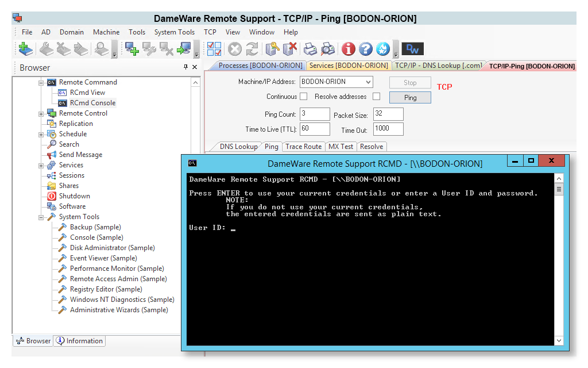Collapse the System Tools tree node
588x368 pixels.
click(41, 217)
